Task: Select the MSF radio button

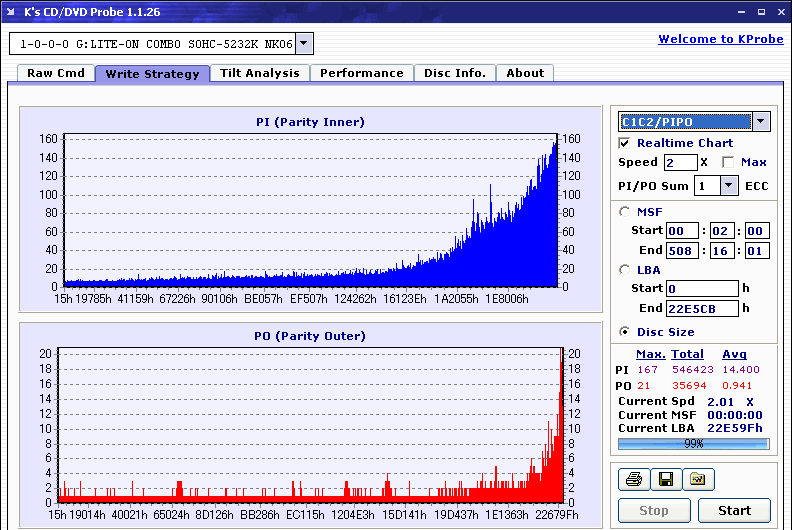Action: (x=624, y=212)
